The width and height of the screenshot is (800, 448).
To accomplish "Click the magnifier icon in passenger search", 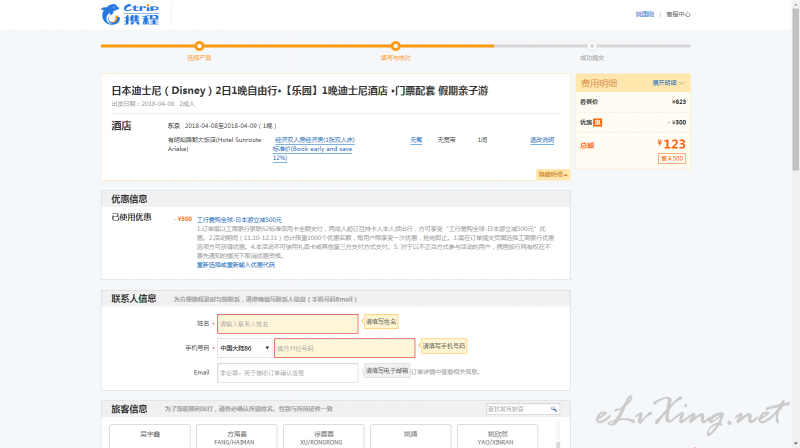I will [554, 409].
